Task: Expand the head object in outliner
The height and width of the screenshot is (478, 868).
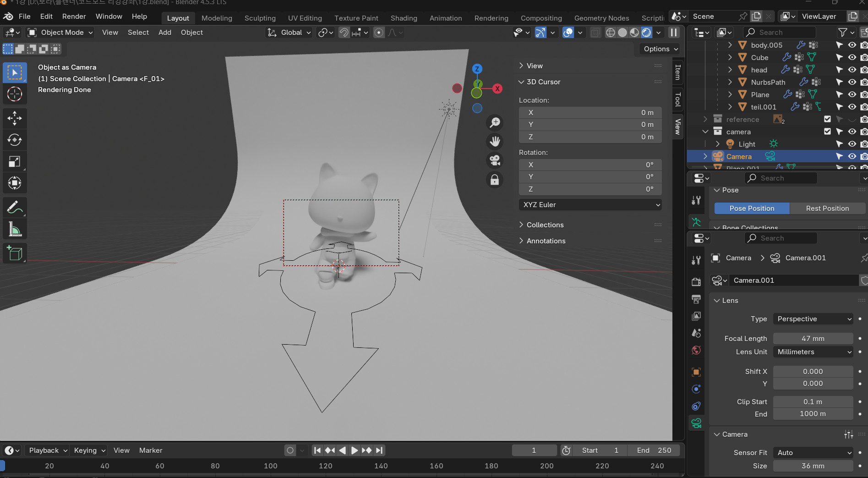Action: point(730,70)
